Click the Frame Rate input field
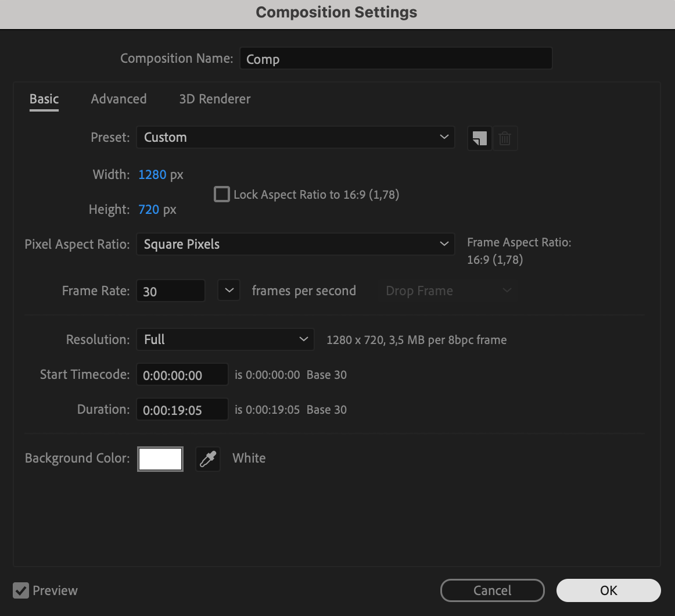Viewport: 675px width, 616px height. coord(170,291)
